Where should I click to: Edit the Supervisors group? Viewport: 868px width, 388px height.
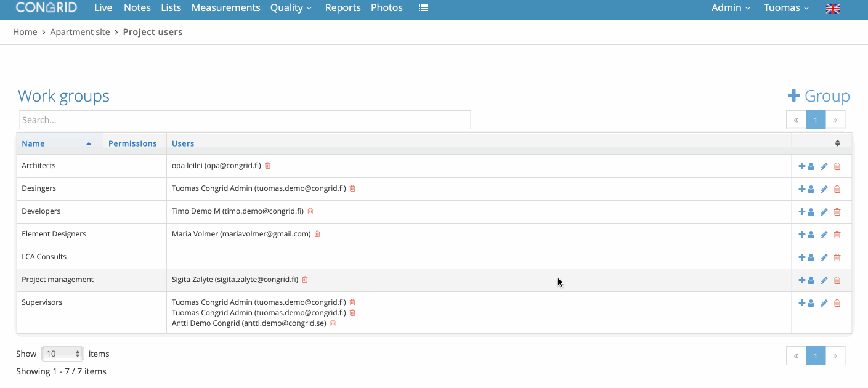click(x=824, y=303)
